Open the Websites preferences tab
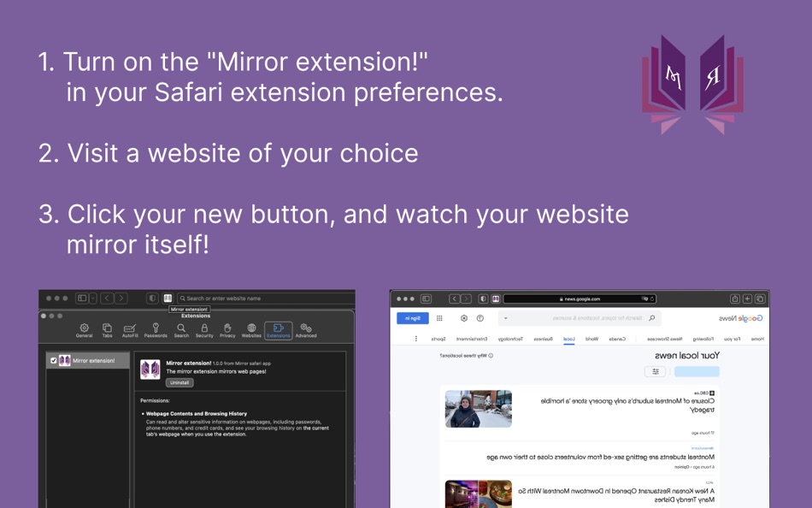Screen dimensions: 812x508 point(251,330)
